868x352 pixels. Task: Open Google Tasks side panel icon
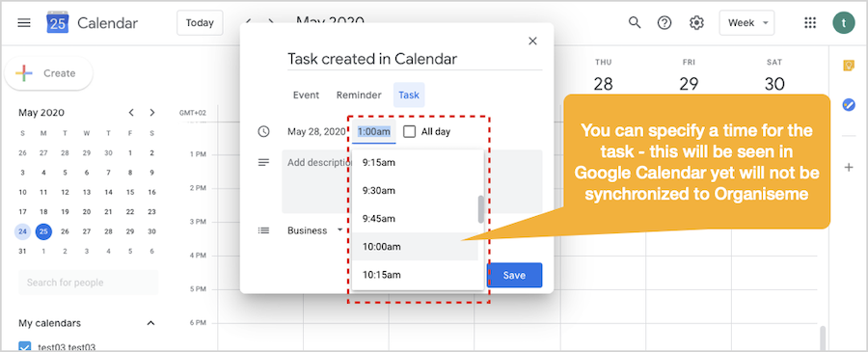pyautogui.click(x=848, y=104)
